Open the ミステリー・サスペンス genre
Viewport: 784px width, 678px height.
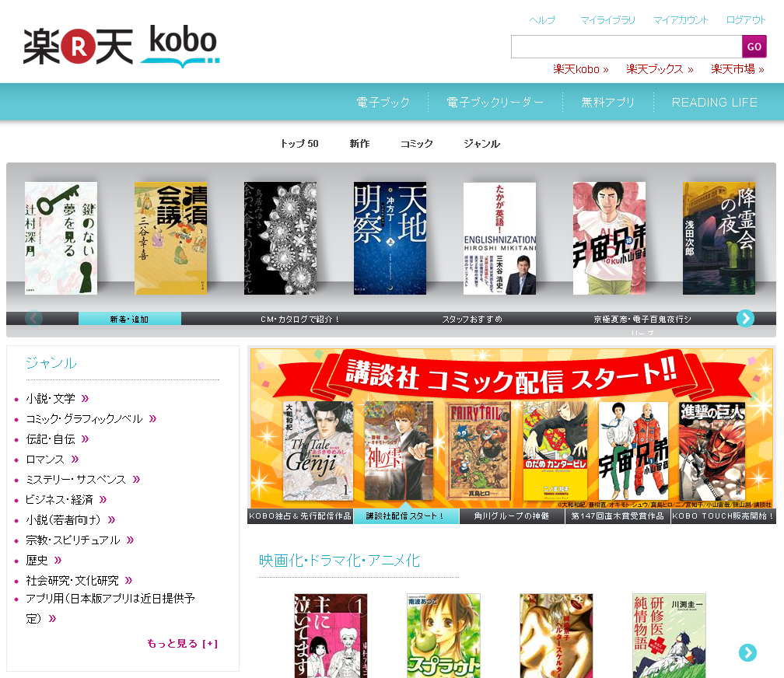click(x=82, y=480)
